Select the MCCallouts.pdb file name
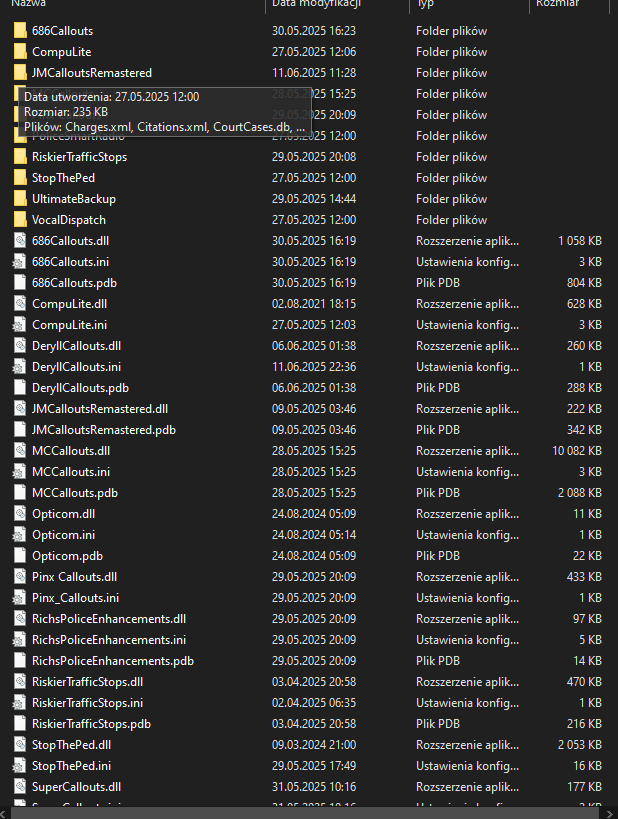 [x=75, y=493]
